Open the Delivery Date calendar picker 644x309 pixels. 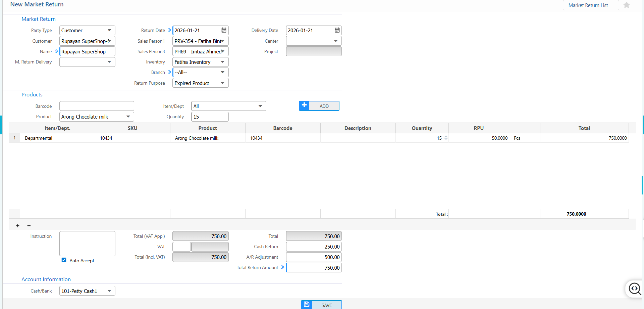point(337,30)
